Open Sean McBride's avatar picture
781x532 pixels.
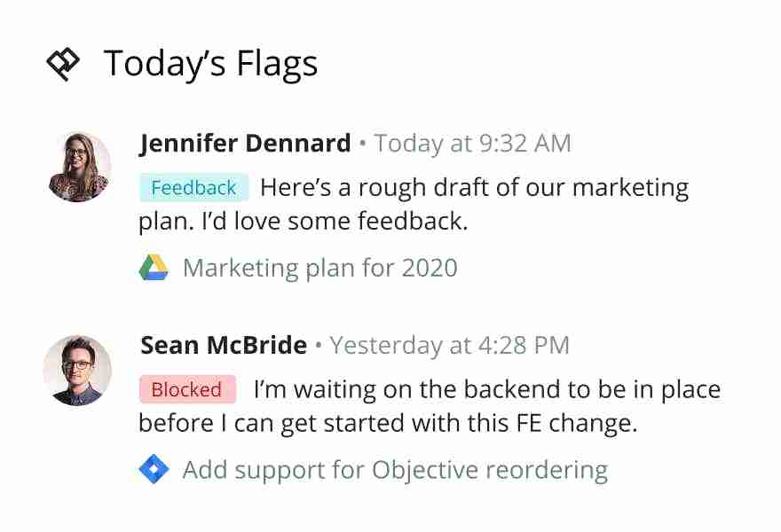click(77, 371)
